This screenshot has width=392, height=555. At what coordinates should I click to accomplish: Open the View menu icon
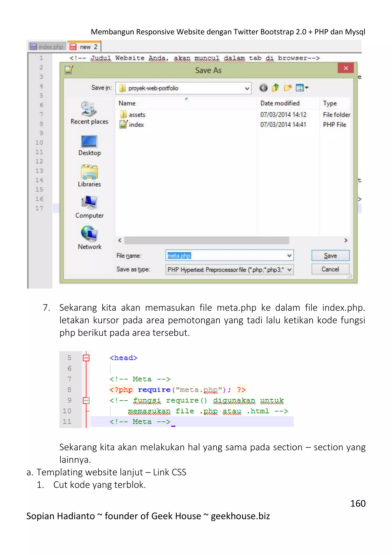coord(302,88)
